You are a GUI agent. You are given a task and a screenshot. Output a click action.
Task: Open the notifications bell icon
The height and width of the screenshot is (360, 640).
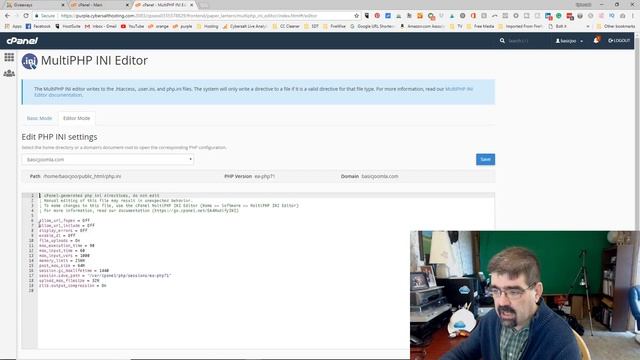pyautogui.click(x=596, y=40)
